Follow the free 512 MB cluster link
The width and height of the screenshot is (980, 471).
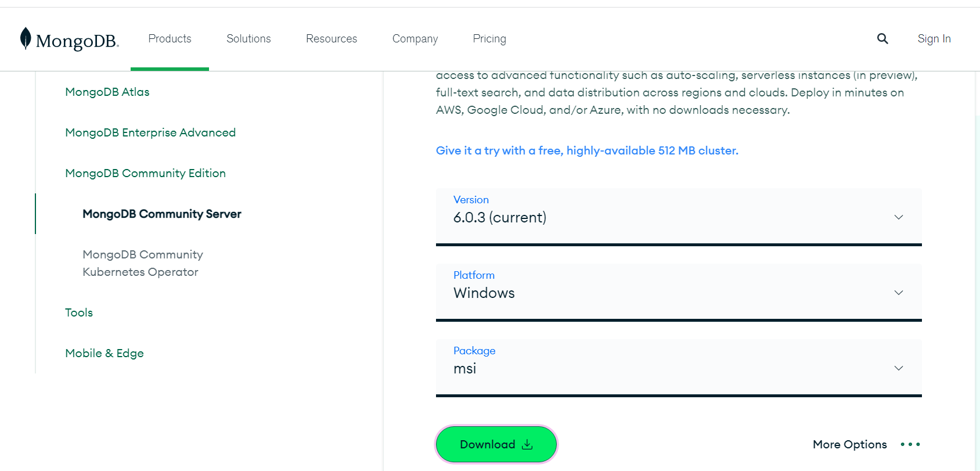tap(587, 150)
